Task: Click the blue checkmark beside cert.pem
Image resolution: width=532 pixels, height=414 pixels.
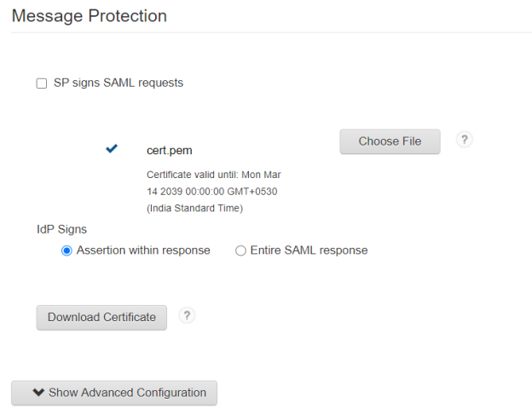Action: [112, 149]
